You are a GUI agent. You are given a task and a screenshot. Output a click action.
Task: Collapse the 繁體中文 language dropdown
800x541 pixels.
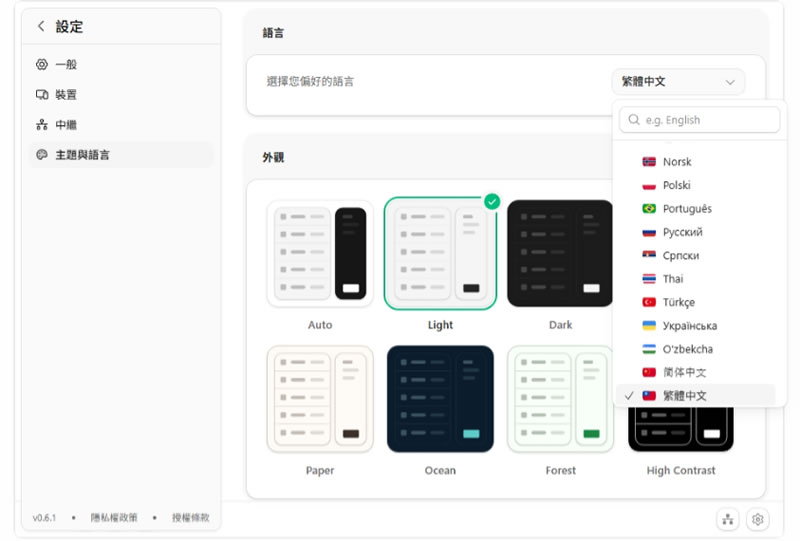[678, 82]
